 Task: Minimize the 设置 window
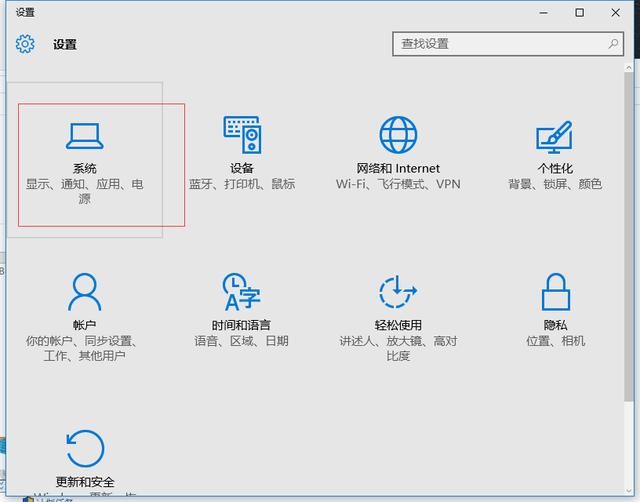tap(544, 12)
